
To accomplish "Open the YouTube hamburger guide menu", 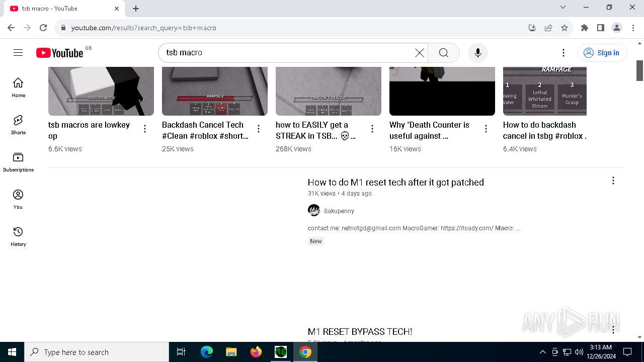I will (x=18, y=53).
